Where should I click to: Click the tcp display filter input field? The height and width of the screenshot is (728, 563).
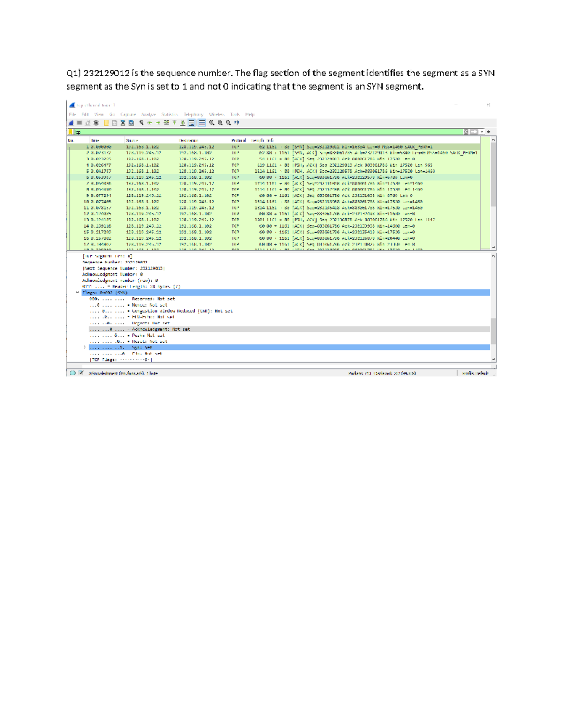click(268, 132)
